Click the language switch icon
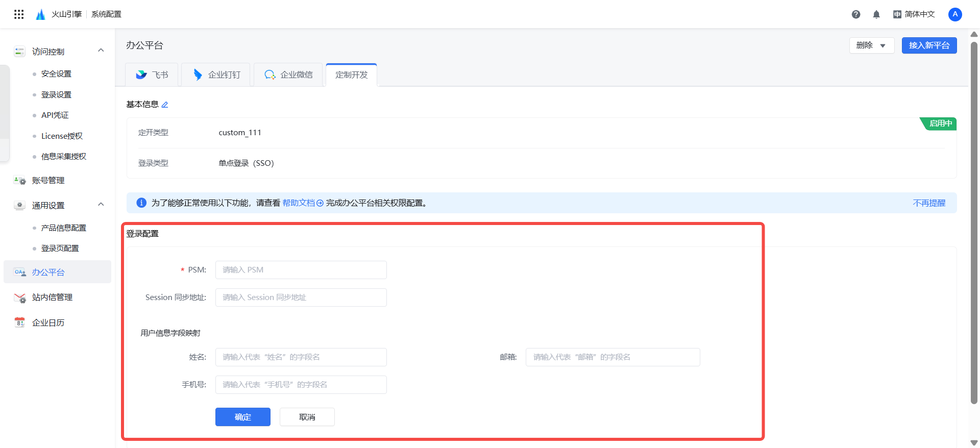 click(897, 14)
